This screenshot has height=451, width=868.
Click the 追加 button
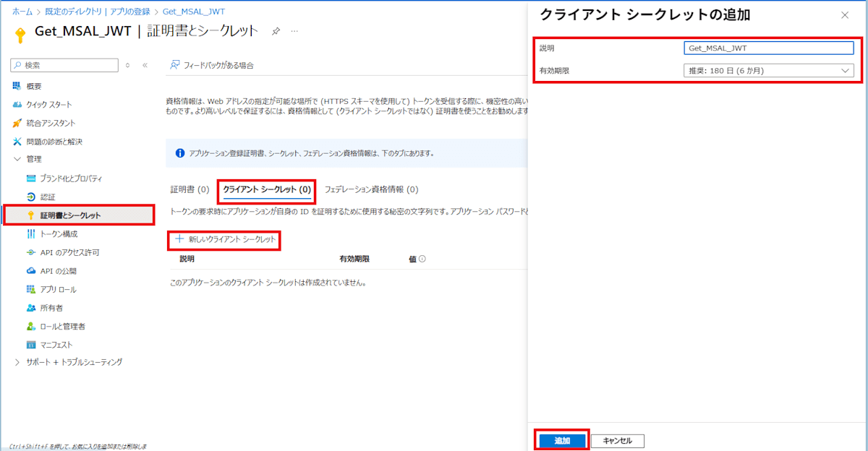[562, 441]
